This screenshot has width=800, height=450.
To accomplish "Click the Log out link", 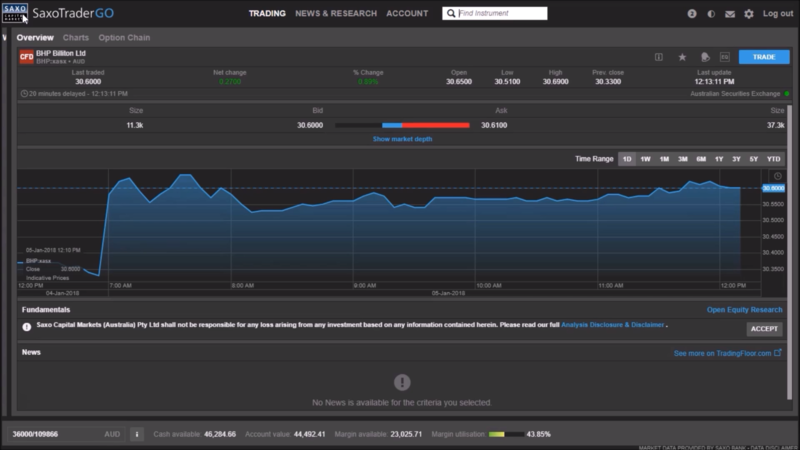I will pyautogui.click(x=778, y=13).
